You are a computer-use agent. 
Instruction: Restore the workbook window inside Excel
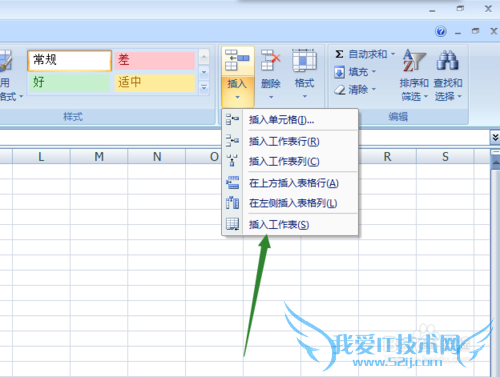point(476,31)
